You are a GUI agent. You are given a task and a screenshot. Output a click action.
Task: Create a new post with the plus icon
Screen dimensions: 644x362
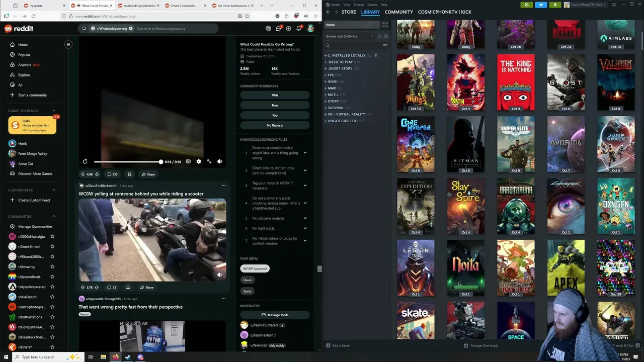(x=288, y=29)
